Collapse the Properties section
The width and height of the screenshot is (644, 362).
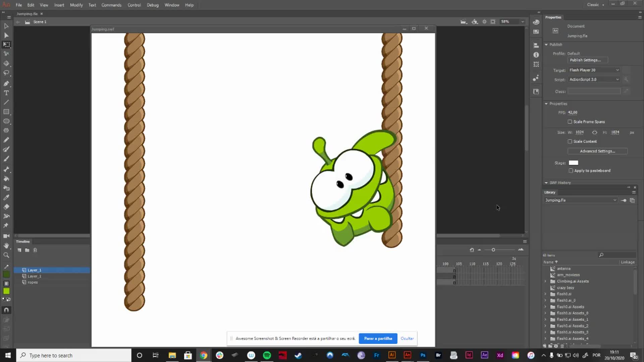[546, 104]
